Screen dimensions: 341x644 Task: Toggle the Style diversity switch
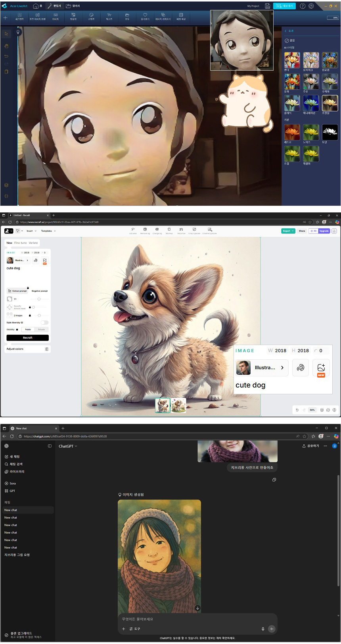(44, 322)
